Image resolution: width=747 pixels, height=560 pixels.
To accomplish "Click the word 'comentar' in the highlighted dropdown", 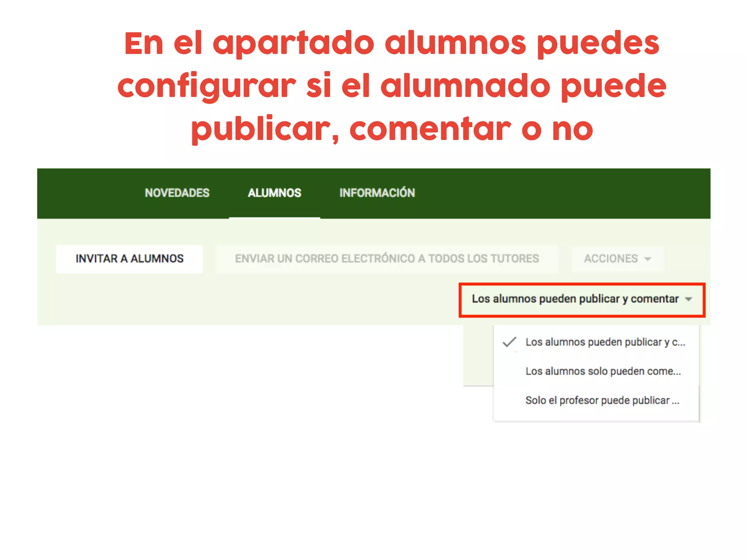I will click(x=654, y=299).
